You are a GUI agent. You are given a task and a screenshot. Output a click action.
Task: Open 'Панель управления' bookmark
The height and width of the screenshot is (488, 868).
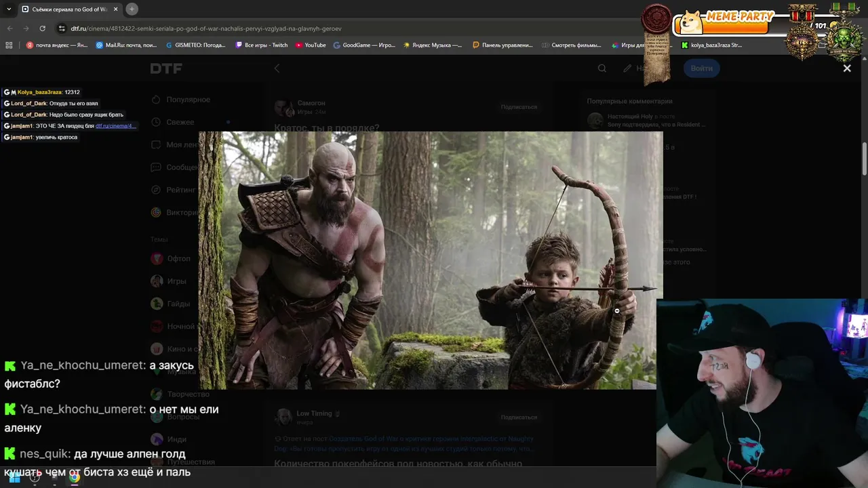(x=502, y=45)
